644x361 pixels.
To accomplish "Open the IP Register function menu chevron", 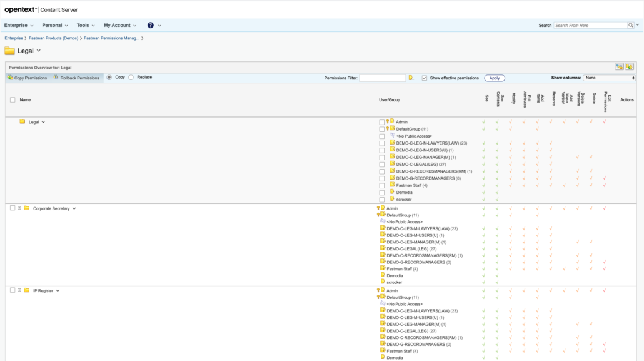I will 58,291.
